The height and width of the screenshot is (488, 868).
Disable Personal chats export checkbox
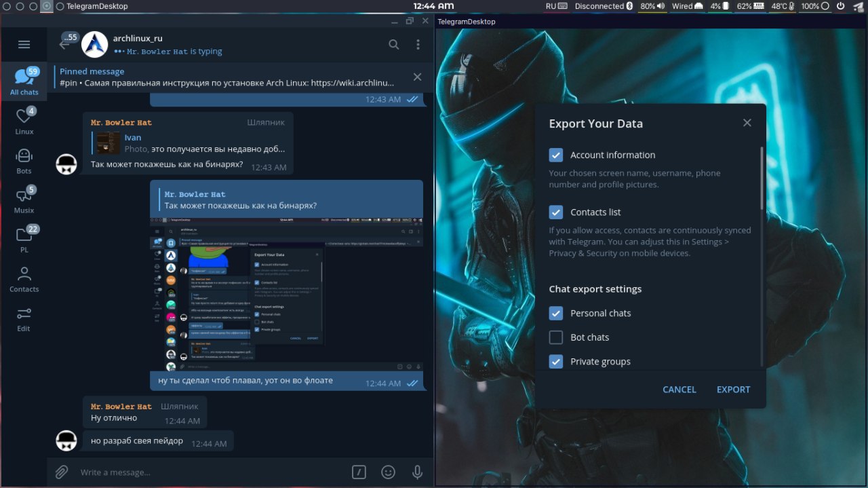pos(556,313)
